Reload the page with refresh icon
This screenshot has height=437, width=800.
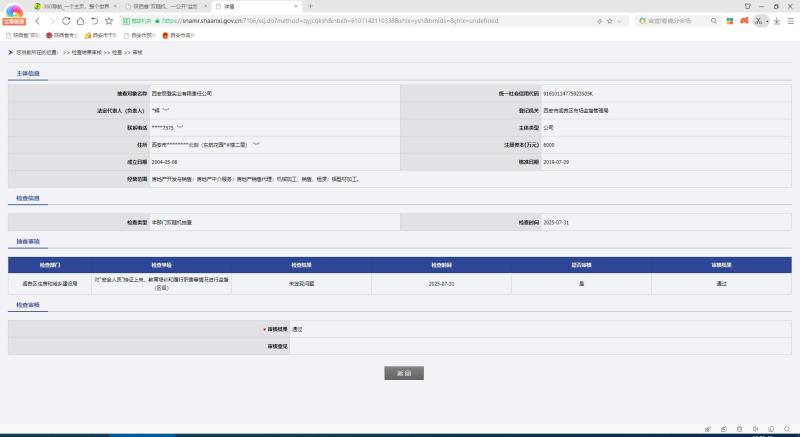click(66, 20)
